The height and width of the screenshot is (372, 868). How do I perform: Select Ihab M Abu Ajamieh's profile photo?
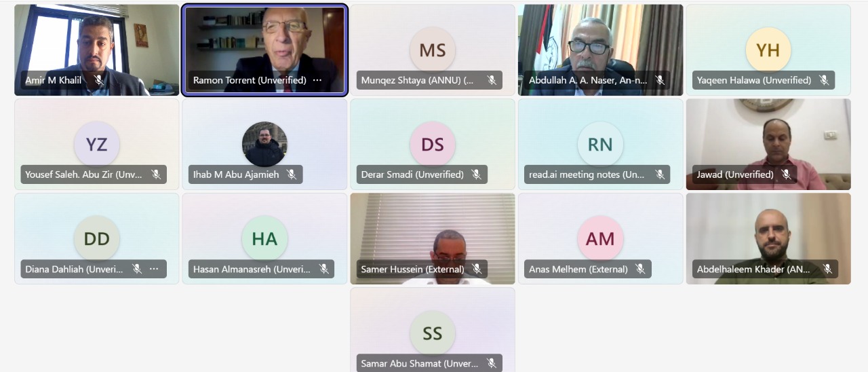tap(264, 144)
